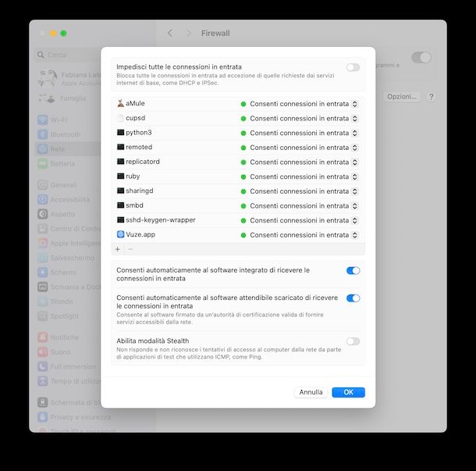
Task: Toggle Impedisci tutte le connessioni in entrata
Action: point(353,67)
